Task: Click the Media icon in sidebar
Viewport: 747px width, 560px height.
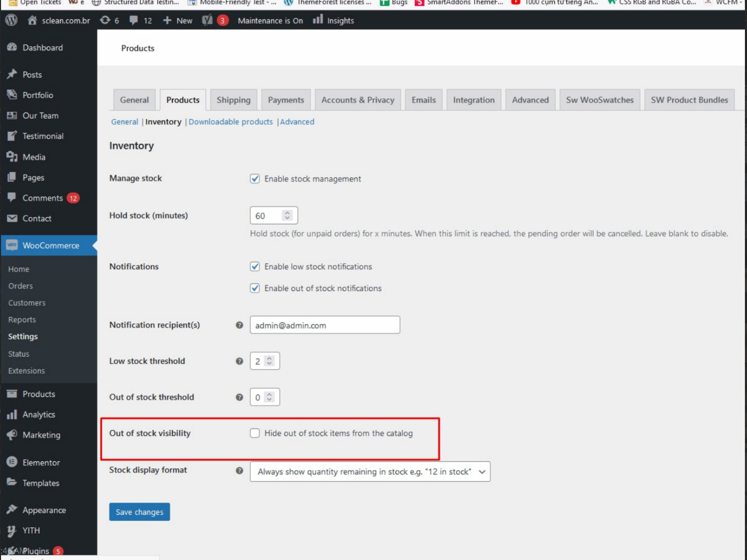Action: click(12, 157)
